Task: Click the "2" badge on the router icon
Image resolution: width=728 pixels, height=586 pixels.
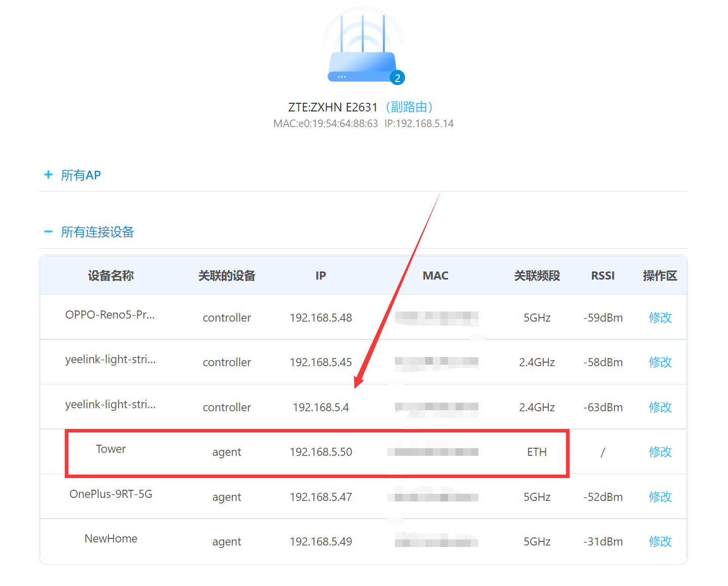Action: click(x=398, y=77)
